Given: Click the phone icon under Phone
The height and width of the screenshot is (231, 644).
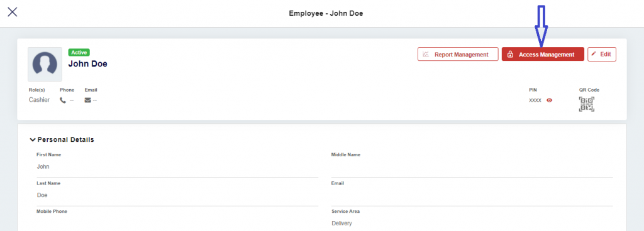Looking at the screenshot, I should pyautogui.click(x=63, y=100).
